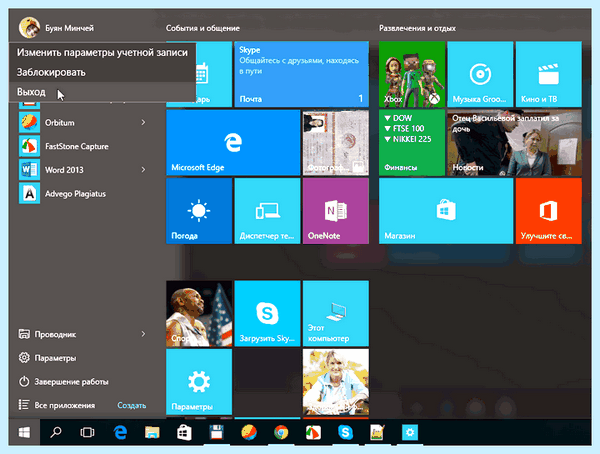Open File Explorer from the taskbar
Viewport: 600px width, 454px height.
152,433
